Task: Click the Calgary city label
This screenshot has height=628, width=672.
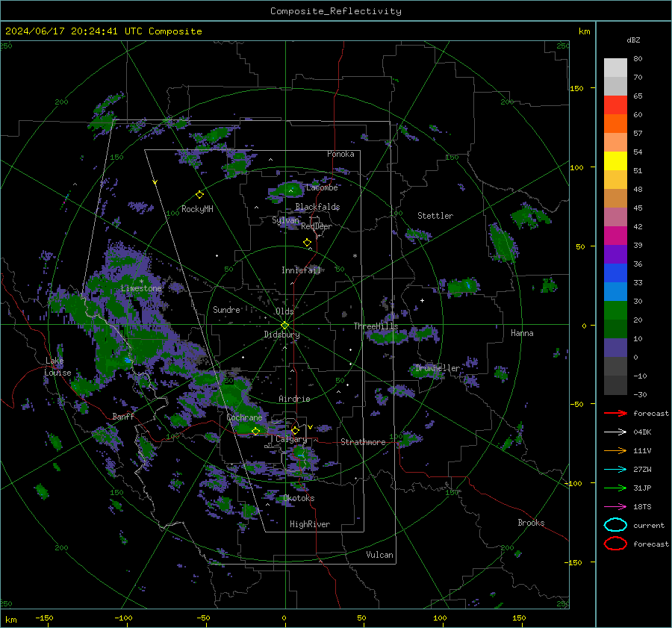Action: [291, 439]
